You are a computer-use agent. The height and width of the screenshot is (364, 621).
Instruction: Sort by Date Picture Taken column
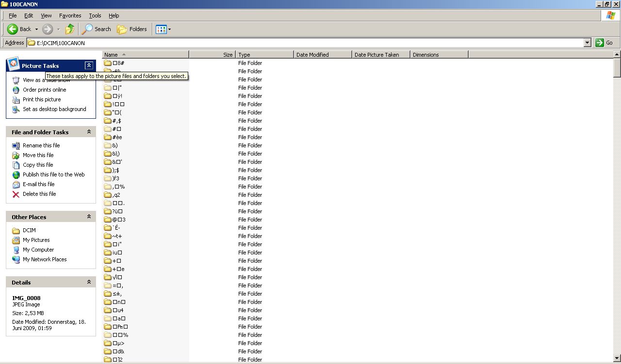point(381,55)
